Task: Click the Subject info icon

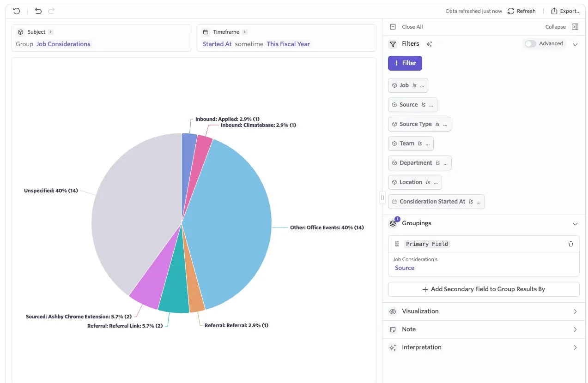Action: pyautogui.click(x=51, y=32)
